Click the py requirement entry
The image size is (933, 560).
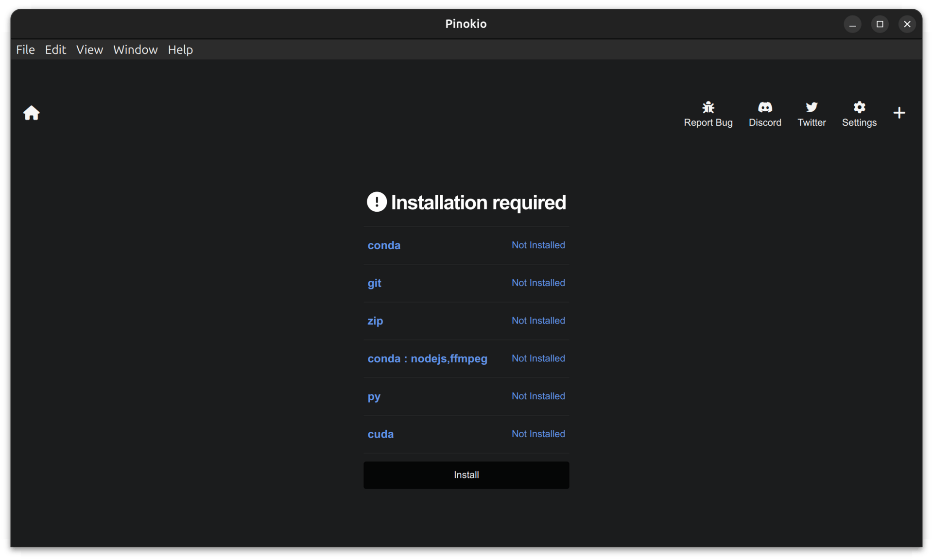click(374, 396)
